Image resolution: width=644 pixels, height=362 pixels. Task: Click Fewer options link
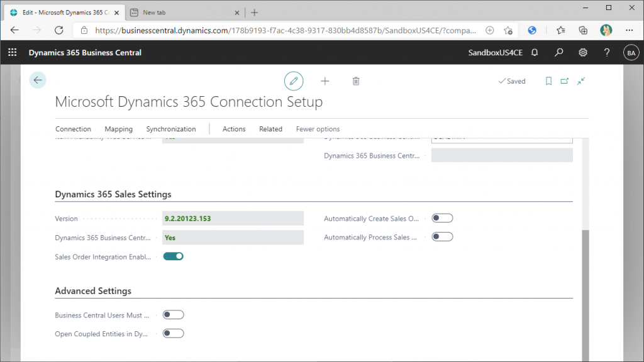[x=318, y=129]
